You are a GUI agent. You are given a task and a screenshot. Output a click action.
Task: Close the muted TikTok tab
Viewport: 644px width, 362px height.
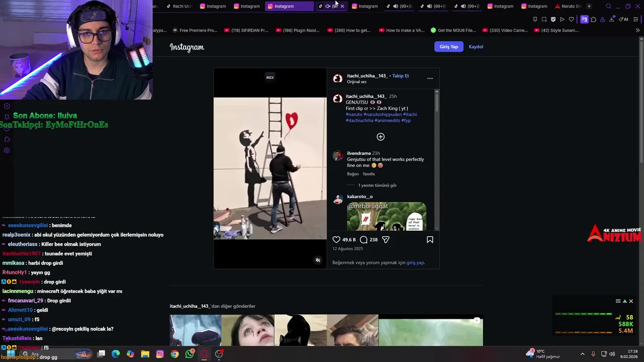tap(342, 6)
